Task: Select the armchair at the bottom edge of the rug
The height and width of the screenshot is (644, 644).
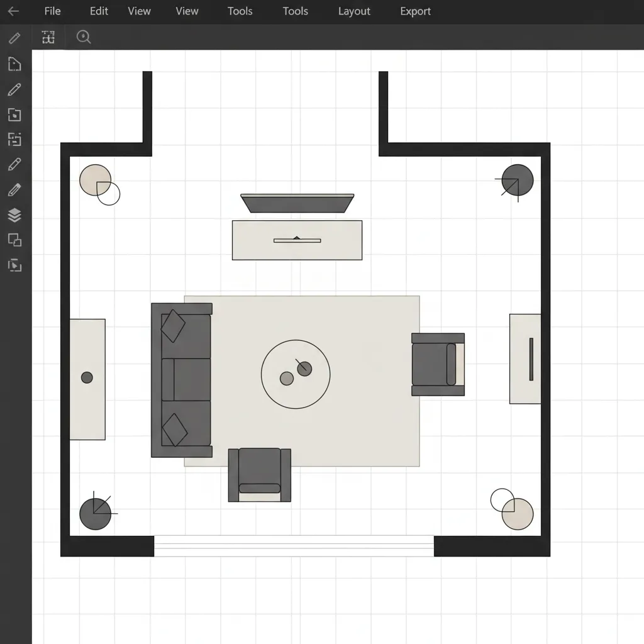Action: pyautogui.click(x=260, y=475)
